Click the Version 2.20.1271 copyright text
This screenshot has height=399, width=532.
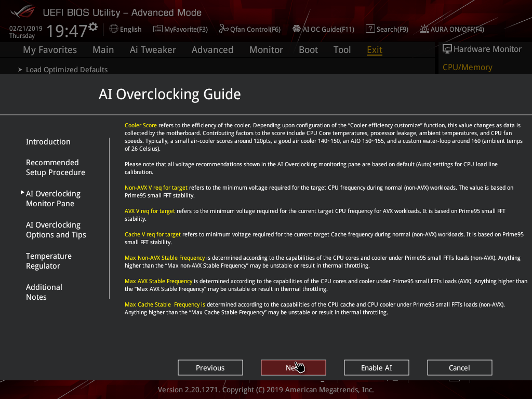click(265, 390)
